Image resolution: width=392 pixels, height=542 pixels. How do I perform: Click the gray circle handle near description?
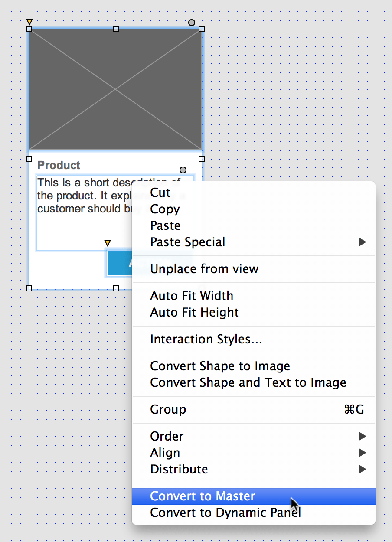point(183,170)
